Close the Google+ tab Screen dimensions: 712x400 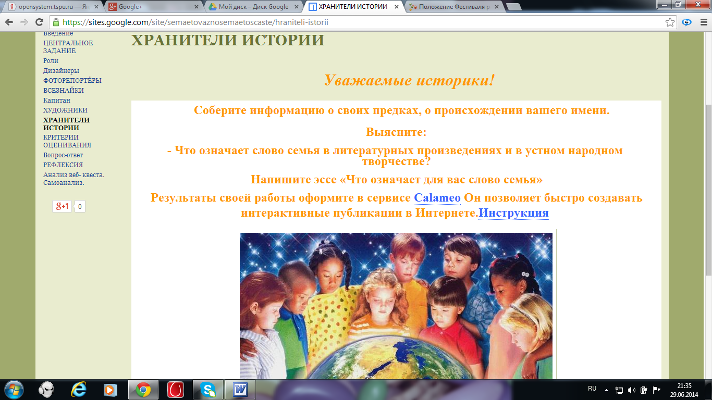pyautogui.click(x=196, y=6)
